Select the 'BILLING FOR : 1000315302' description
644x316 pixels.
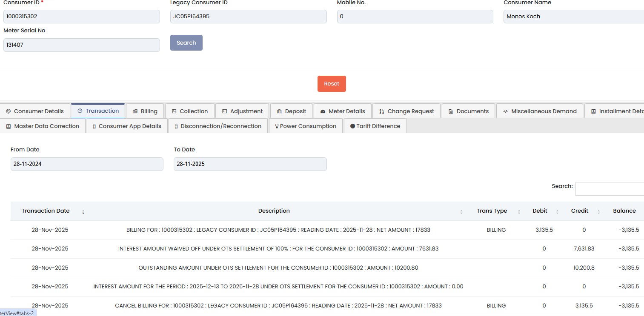(278, 230)
